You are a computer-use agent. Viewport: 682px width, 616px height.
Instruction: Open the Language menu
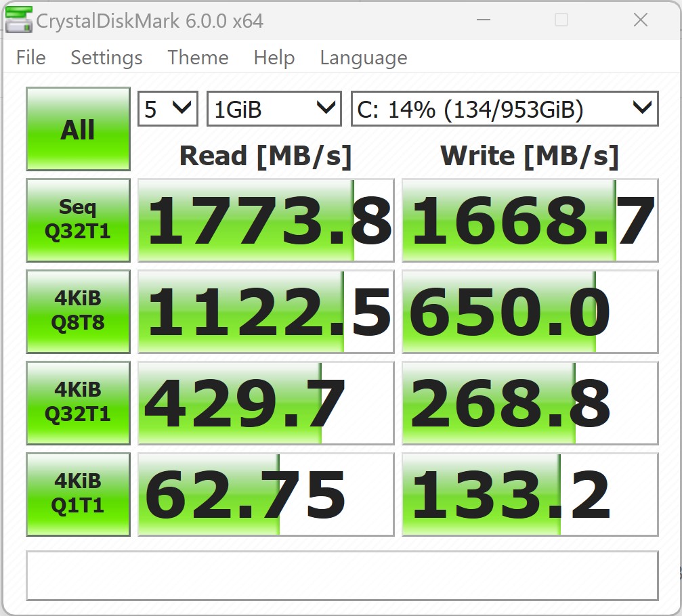[x=363, y=58]
